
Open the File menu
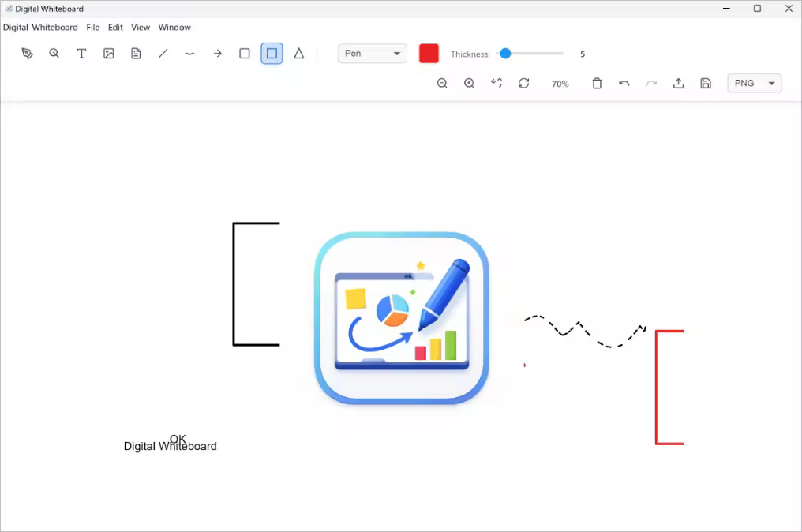click(x=92, y=27)
